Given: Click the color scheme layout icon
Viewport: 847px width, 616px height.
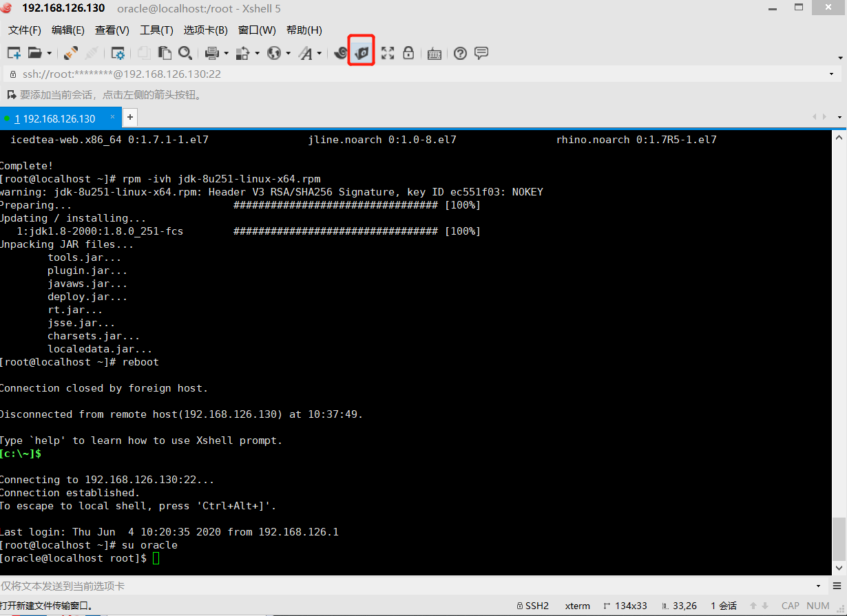Looking at the screenshot, I should coord(242,53).
